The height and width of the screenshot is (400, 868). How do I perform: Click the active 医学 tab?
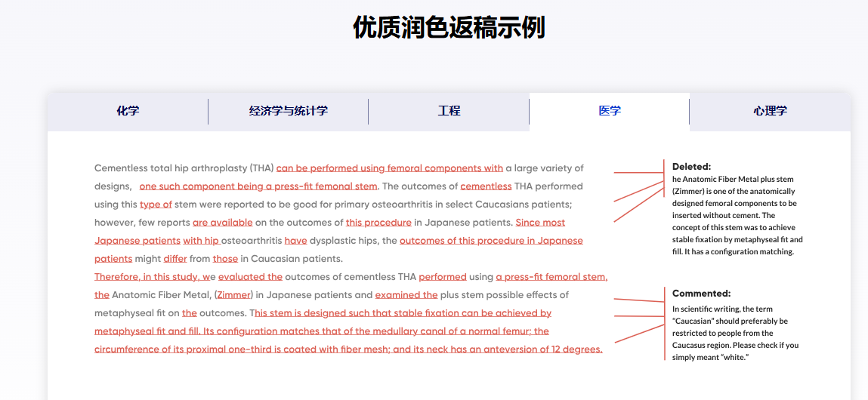click(x=609, y=111)
